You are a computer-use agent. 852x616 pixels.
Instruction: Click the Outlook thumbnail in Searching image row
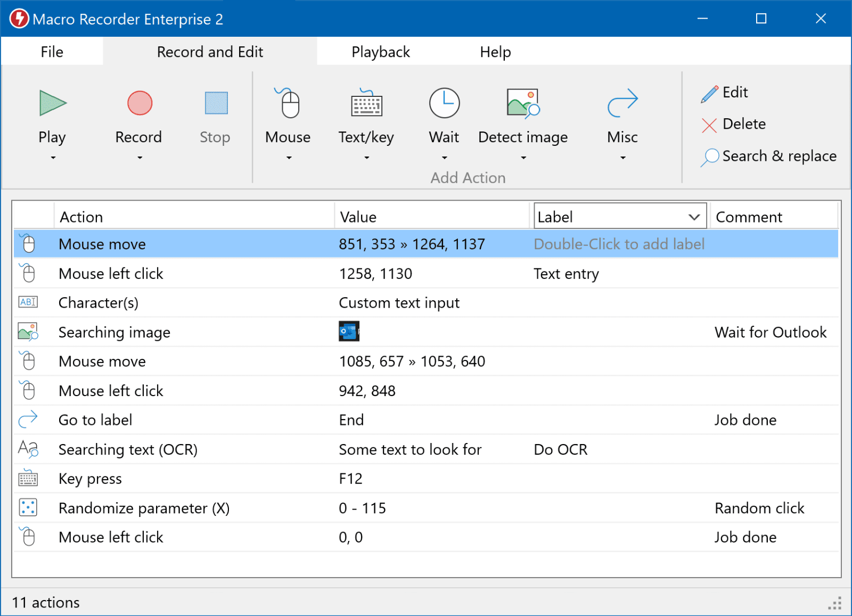point(348,331)
